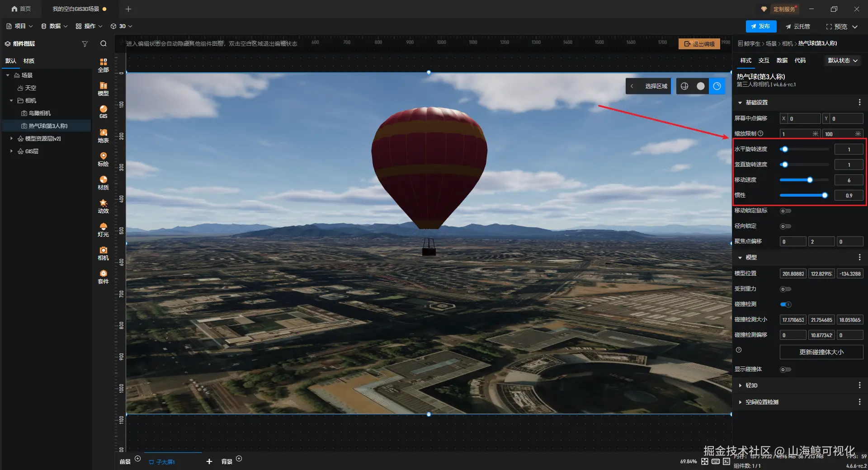Open the 默认状态 state dropdown
The width and height of the screenshot is (868, 470).
[843, 61]
